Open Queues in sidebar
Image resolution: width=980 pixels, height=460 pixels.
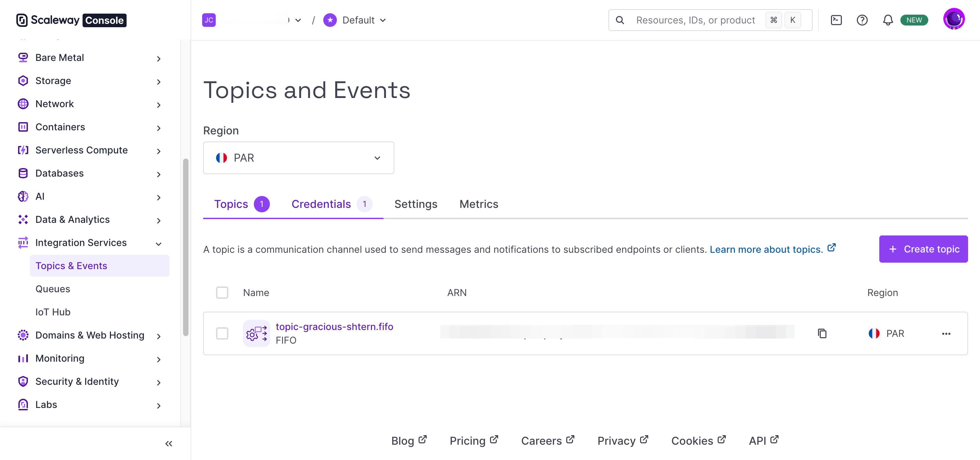tap(53, 289)
